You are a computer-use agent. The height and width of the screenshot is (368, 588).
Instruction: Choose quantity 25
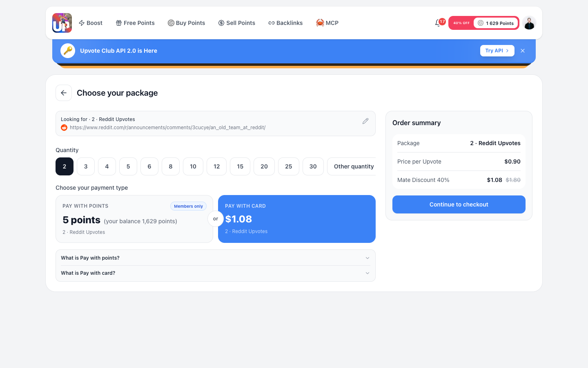pos(289,166)
